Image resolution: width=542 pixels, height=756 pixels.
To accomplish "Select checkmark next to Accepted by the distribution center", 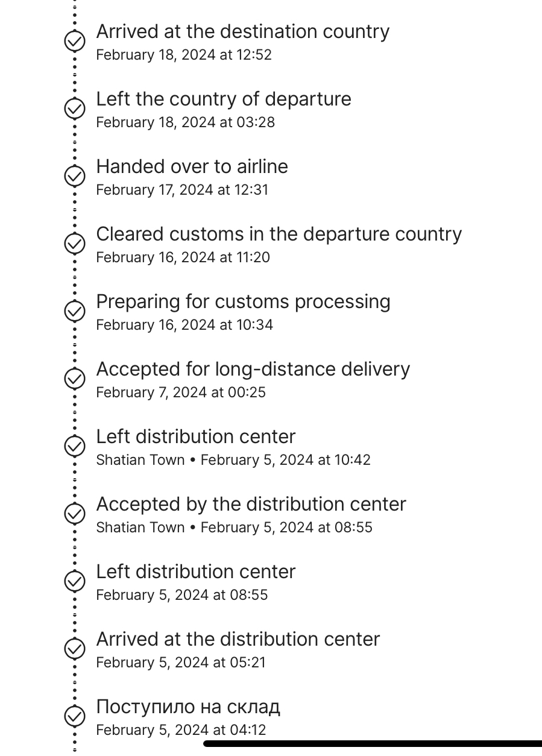I will point(75,514).
